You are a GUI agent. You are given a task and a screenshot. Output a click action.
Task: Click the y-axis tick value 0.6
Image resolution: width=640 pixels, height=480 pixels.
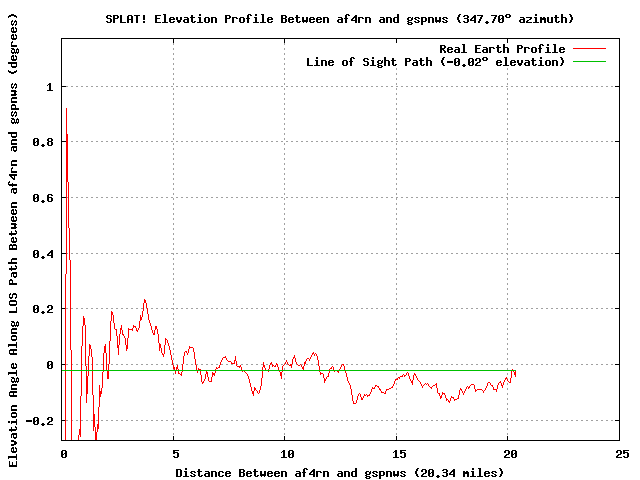(x=43, y=198)
